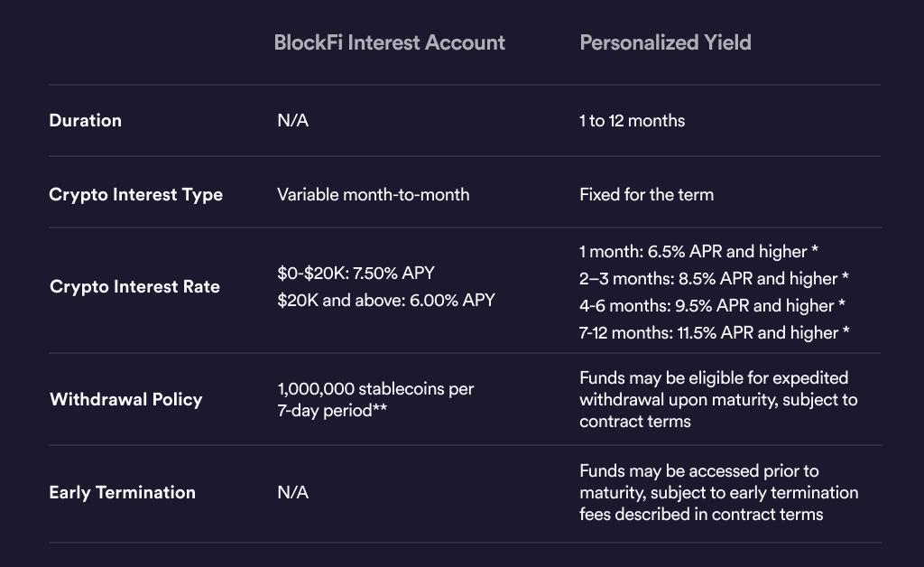Click the BlockFi Interest Account column header

389,42
